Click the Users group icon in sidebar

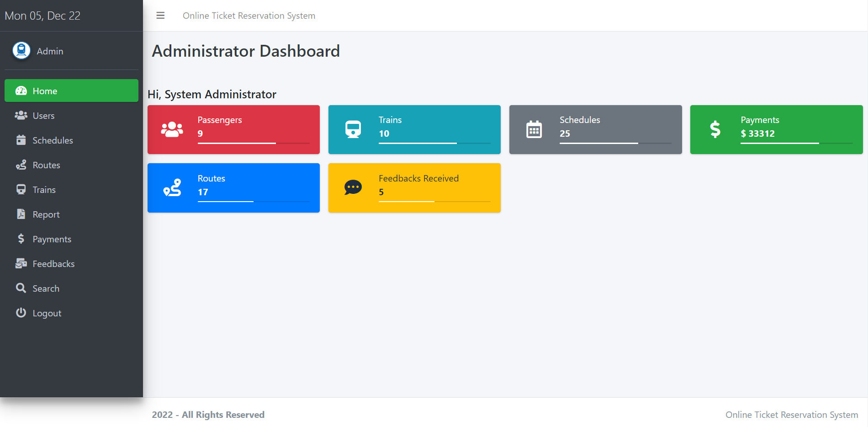[21, 116]
